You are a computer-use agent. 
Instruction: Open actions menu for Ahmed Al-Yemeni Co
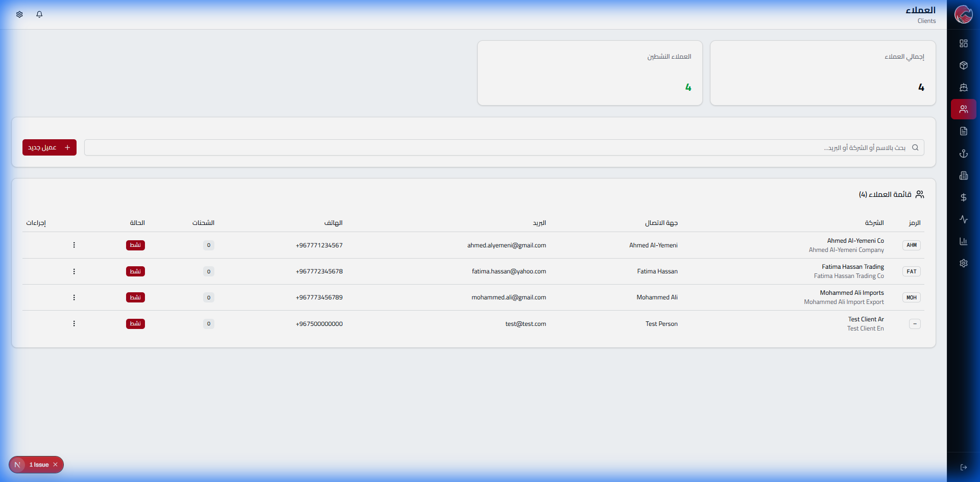74,245
